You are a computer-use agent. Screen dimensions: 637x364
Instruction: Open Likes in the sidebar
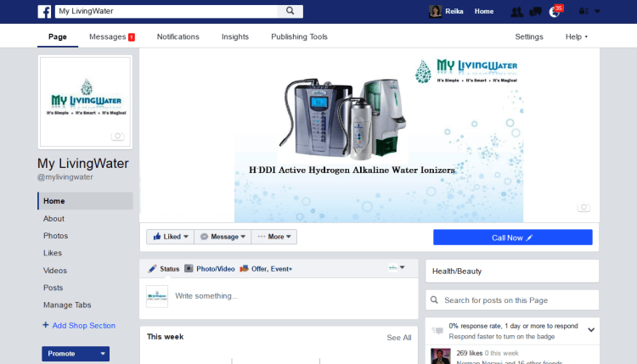pos(53,253)
